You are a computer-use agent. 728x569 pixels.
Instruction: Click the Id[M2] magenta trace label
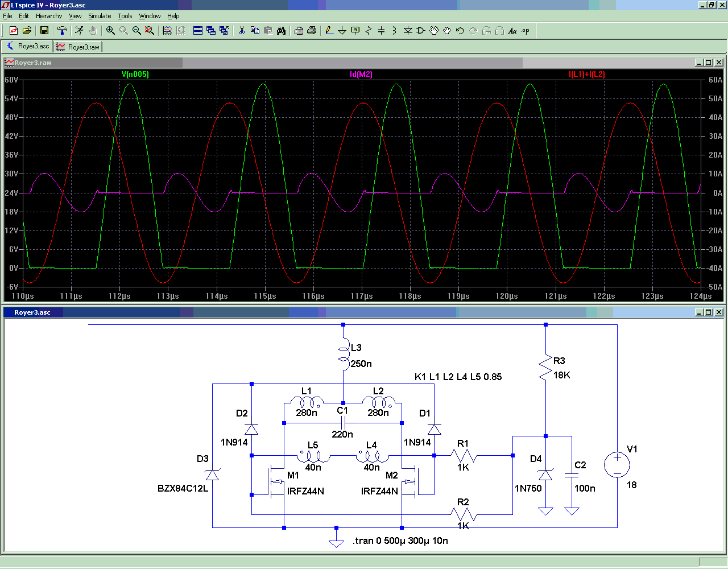point(361,75)
